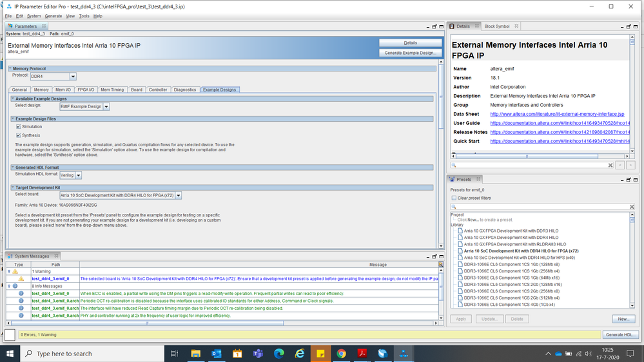Open the File menu
The height and width of the screenshot is (362, 644).
pos(8,16)
